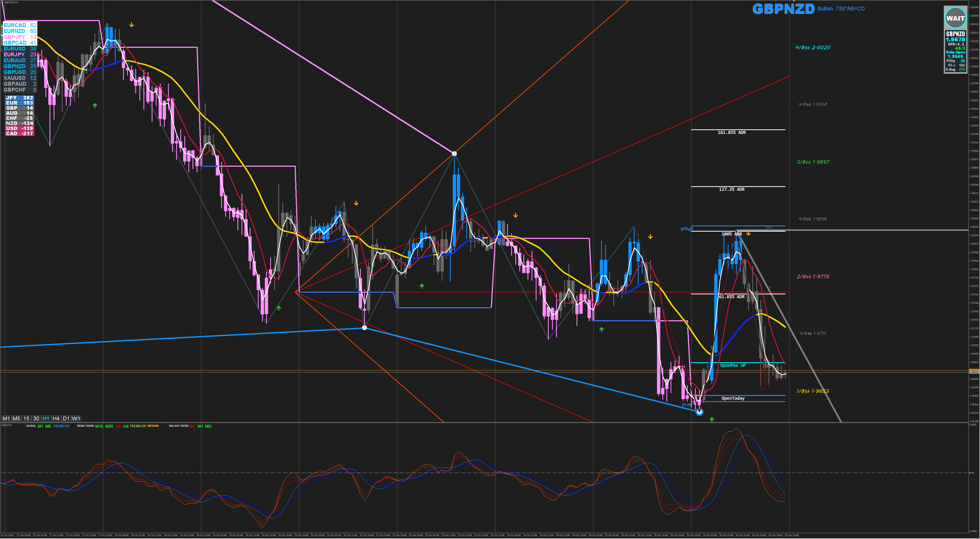Select the W1 timeframe button
This screenshot has width=980, height=539.
tap(76, 419)
